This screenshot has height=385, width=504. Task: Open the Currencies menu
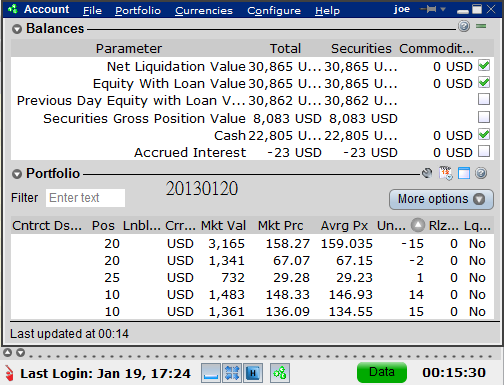(x=204, y=11)
